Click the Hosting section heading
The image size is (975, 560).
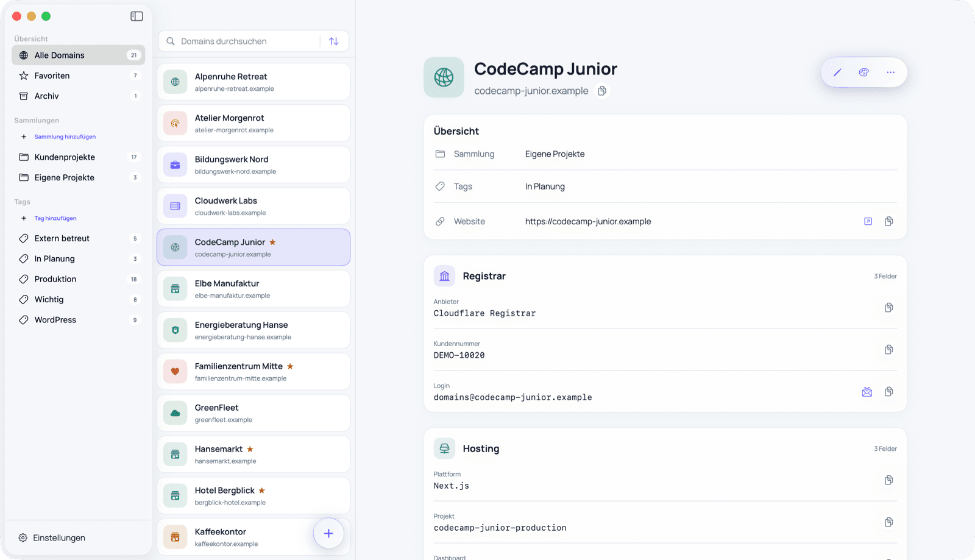[481, 448]
